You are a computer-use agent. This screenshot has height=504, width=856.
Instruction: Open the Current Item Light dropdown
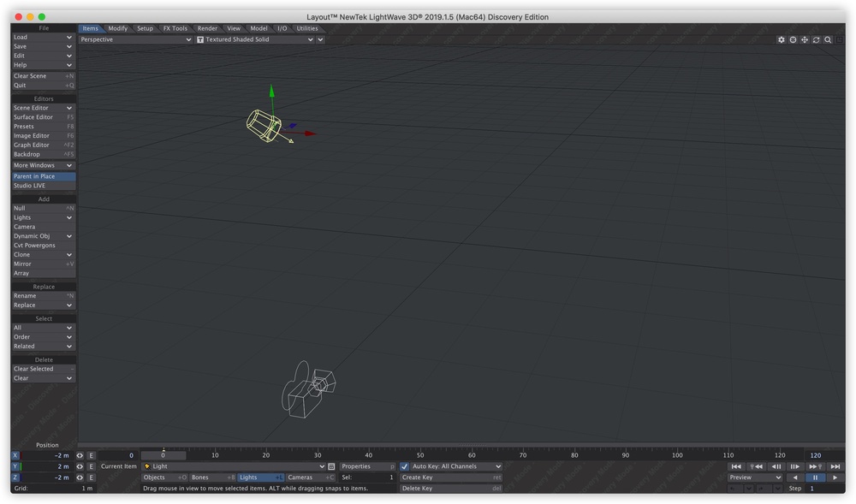pyautogui.click(x=234, y=467)
